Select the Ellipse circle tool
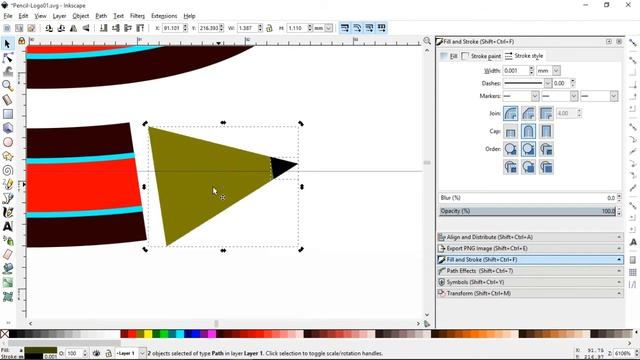The width and height of the screenshot is (640, 360). pos(7,142)
